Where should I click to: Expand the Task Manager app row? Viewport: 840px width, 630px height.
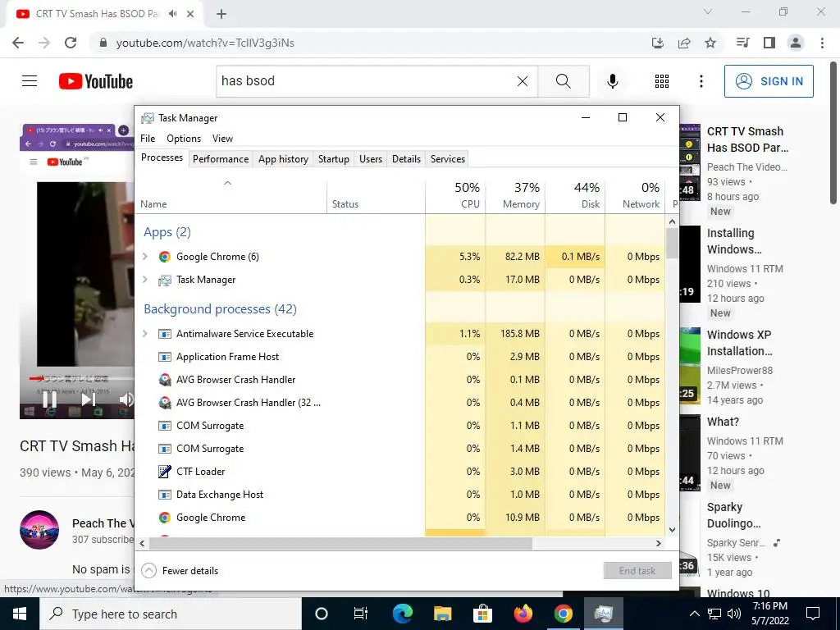coord(145,280)
